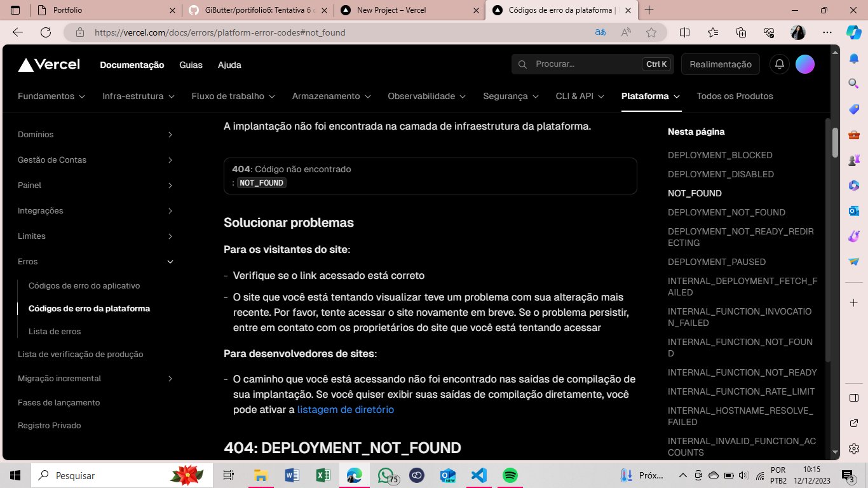Reload the page with refresh icon
868x488 pixels.
pyautogui.click(x=46, y=32)
